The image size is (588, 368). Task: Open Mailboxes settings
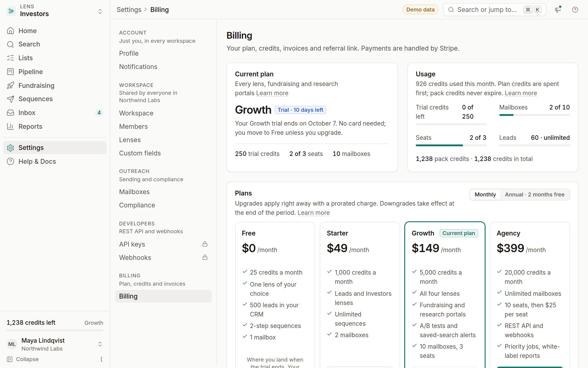163,192
